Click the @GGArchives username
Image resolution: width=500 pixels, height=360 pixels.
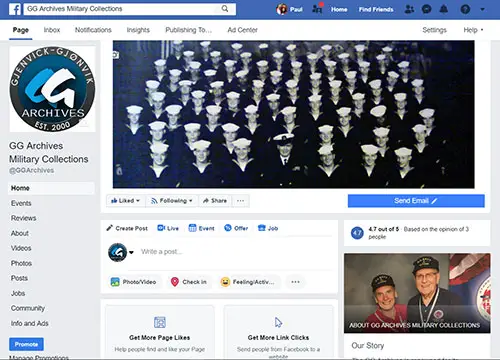pyautogui.click(x=32, y=170)
